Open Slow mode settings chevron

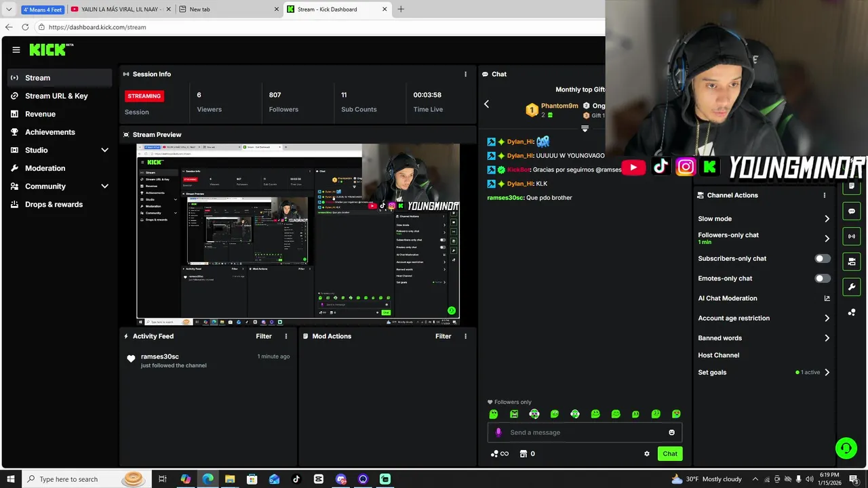tap(827, 219)
